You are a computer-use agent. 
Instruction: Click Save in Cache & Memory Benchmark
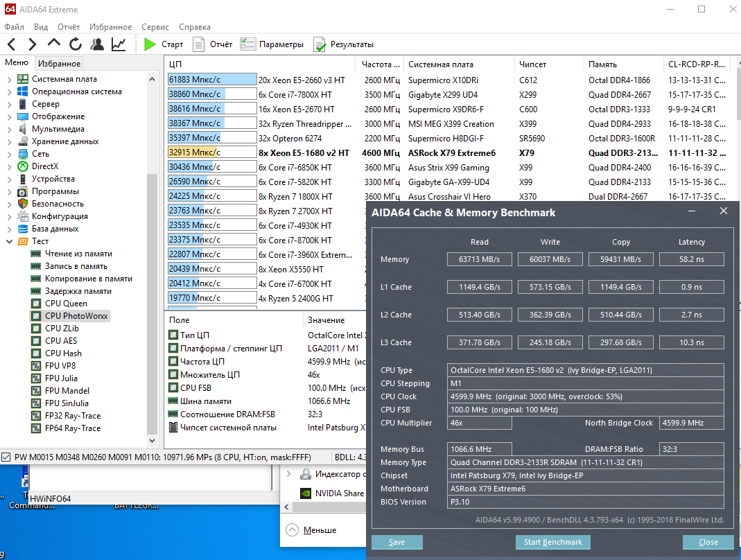397,542
